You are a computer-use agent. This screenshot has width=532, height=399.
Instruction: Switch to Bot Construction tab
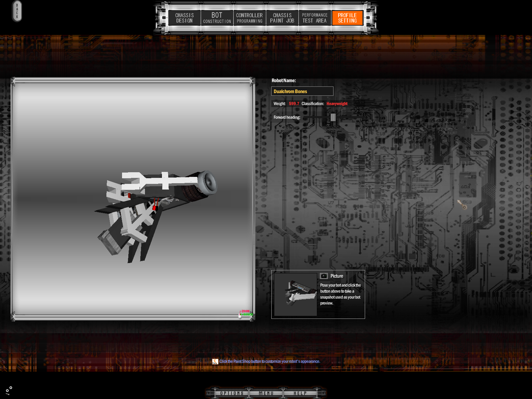coord(217,18)
